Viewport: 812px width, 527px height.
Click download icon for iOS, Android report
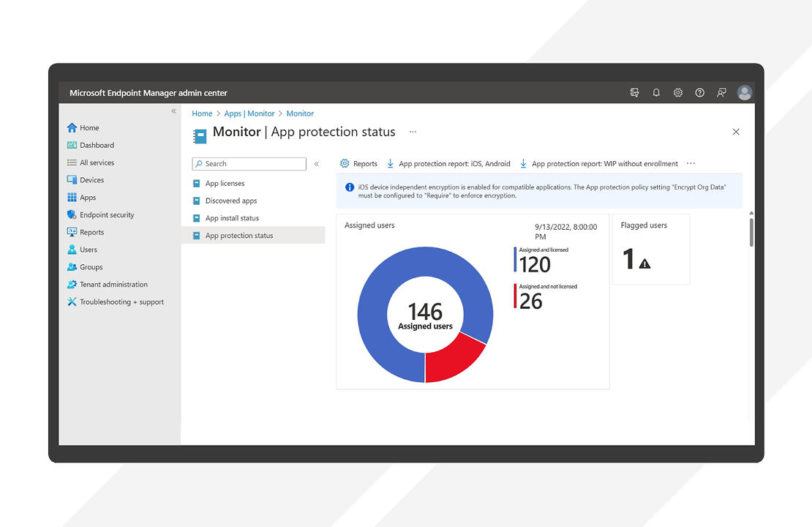click(x=391, y=164)
